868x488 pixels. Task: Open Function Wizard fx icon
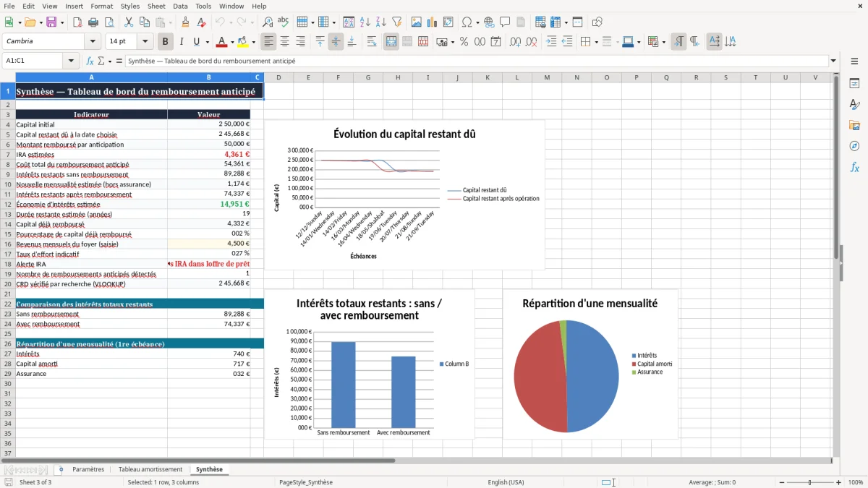tap(90, 61)
